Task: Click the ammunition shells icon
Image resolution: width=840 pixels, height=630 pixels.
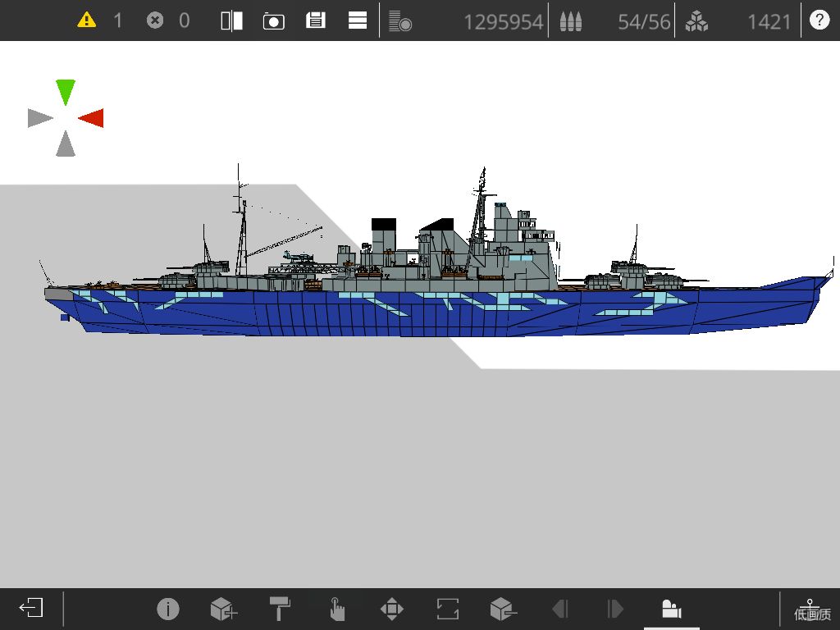Action: click(571, 21)
